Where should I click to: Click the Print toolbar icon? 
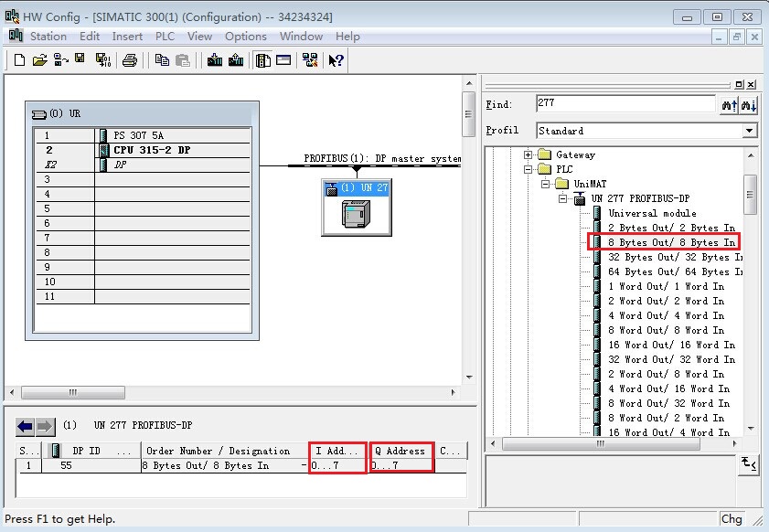(x=130, y=60)
